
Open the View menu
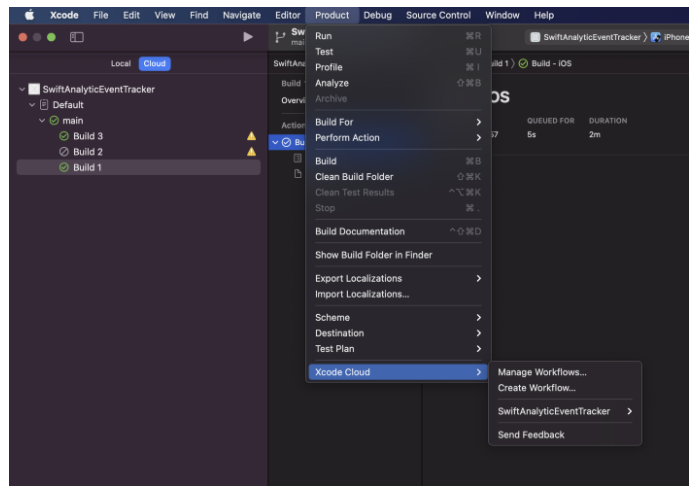tap(165, 15)
